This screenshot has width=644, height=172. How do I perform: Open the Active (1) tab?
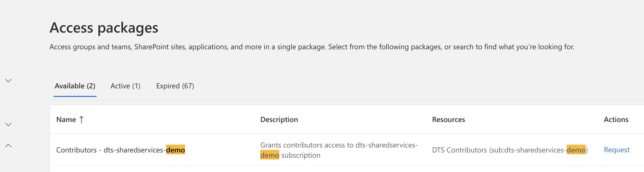coord(125,86)
